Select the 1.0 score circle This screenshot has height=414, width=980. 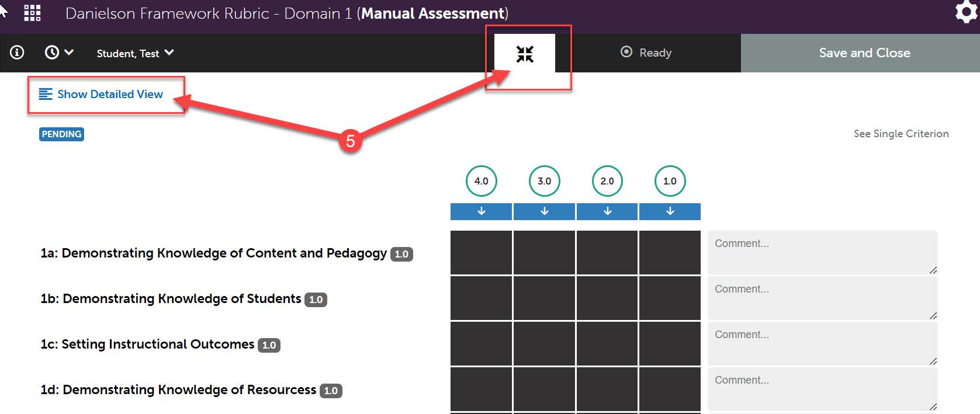(670, 181)
